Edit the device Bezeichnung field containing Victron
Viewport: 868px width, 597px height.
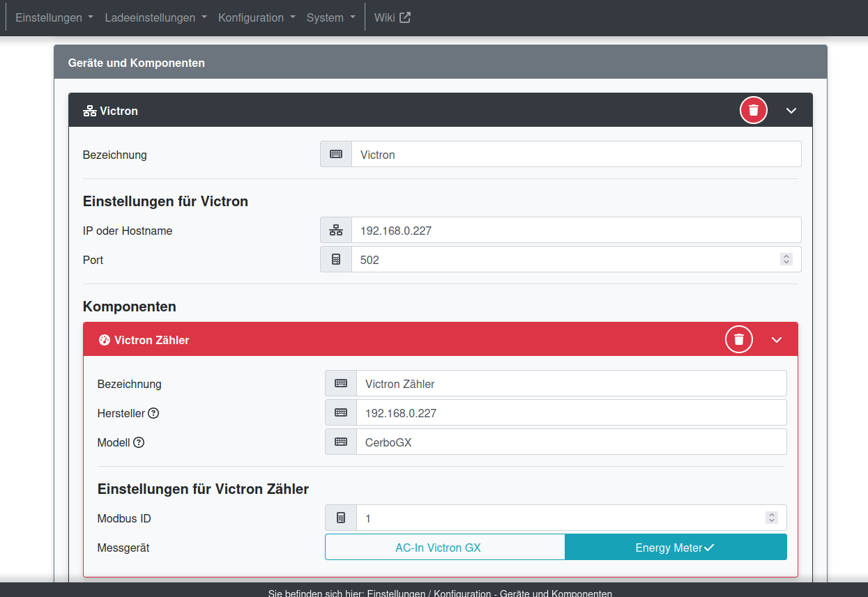[577, 155]
